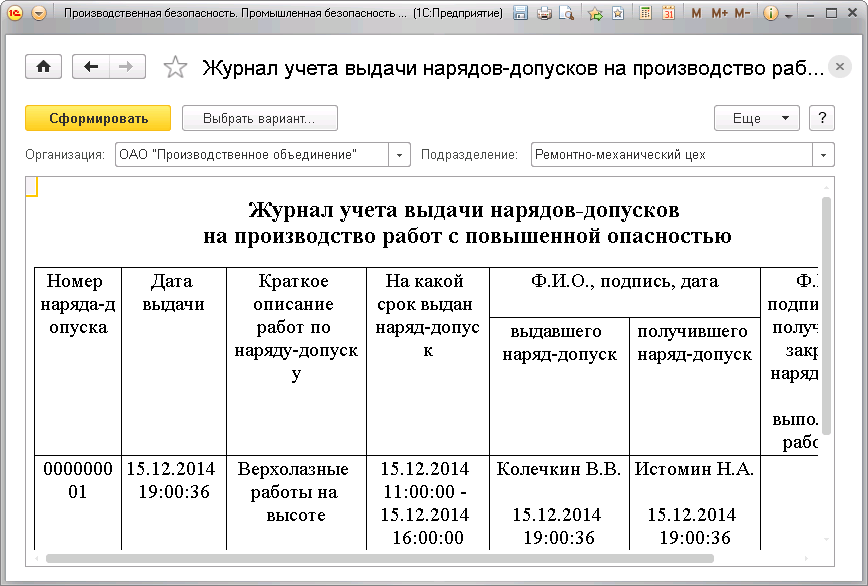Toggle favorite star next to the journal title

point(175,67)
